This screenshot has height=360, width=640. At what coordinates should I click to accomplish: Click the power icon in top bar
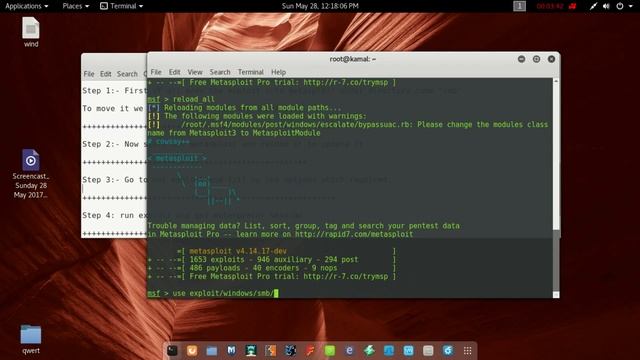(620, 6)
